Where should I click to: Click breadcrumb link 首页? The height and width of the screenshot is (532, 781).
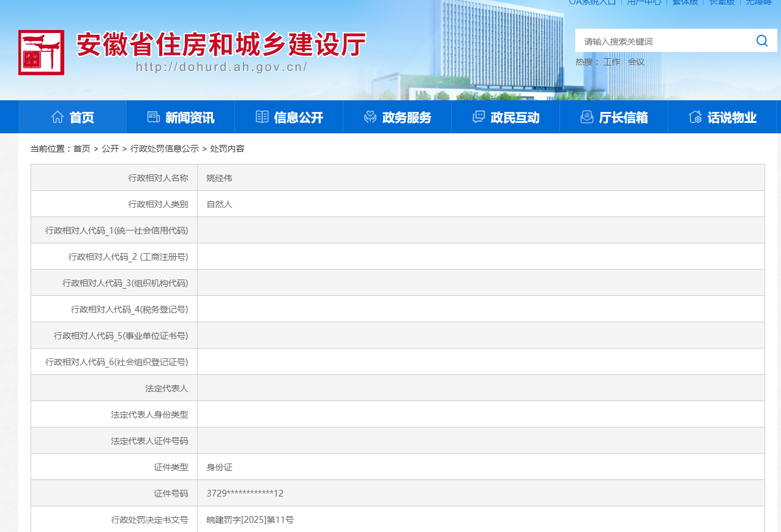point(81,149)
